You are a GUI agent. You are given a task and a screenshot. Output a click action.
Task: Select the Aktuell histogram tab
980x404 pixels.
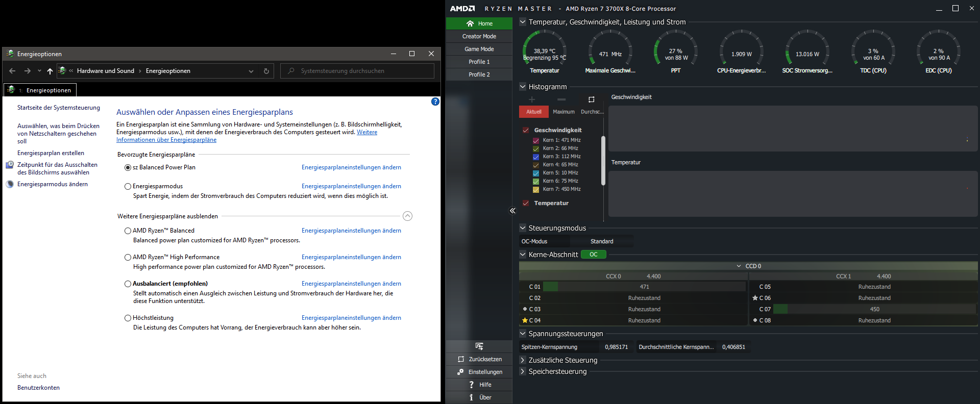tap(534, 112)
